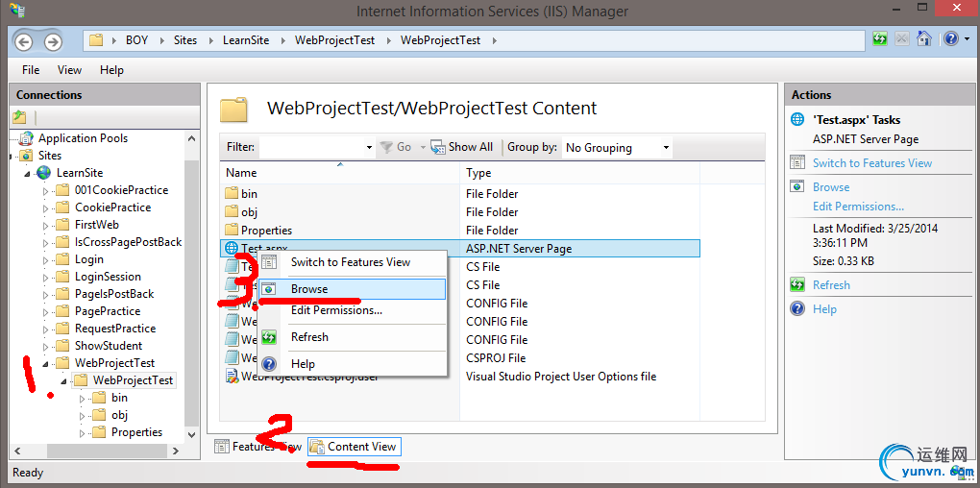
Task: Click Switch to Features View link in Actions
Action: (x=871, y=163)
